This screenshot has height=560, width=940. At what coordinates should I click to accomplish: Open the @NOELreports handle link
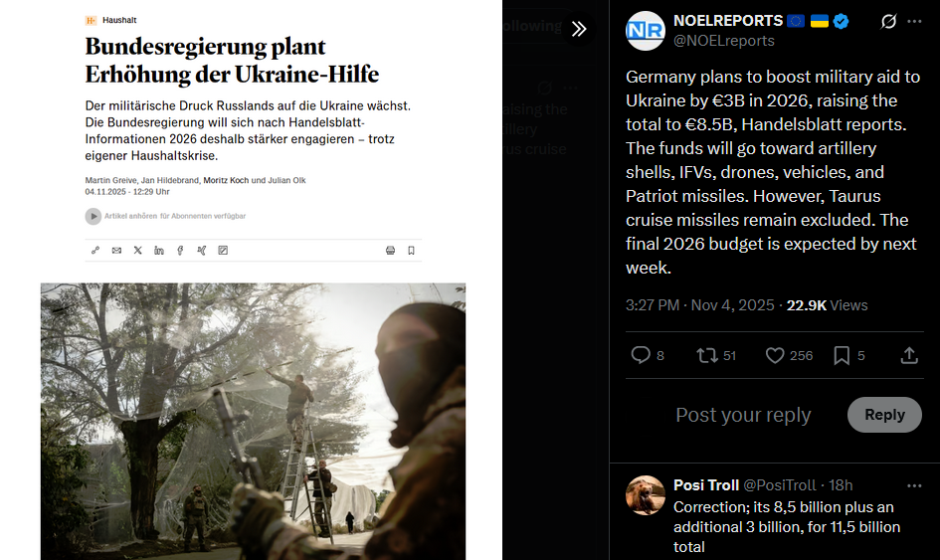pyautogui.click(x=724, y=41)
